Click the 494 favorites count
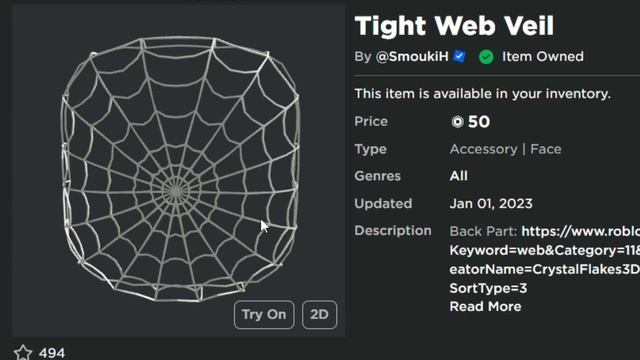Image resolution: width=640 pixels, height=360 pixels. pos(52,353)
